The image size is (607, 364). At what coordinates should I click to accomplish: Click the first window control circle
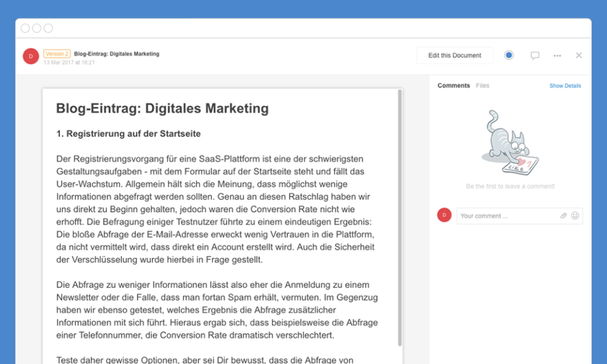click(x=25, y=28)
